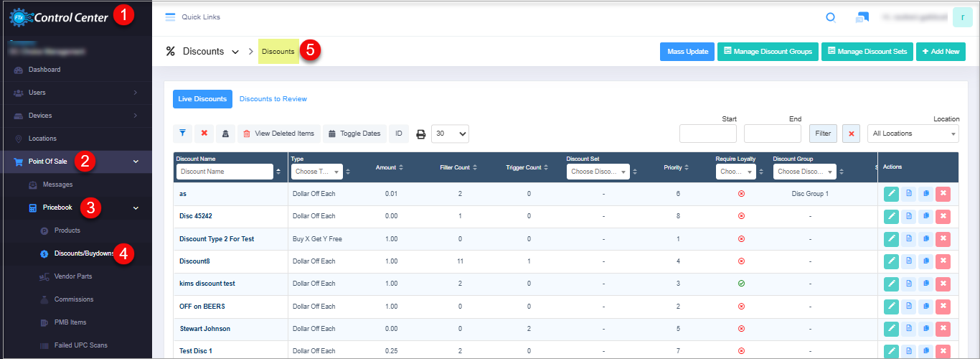The width and height of the screenshot is (980, 359).
Task: Click the Mass Update button
Action: coord(687,52)
